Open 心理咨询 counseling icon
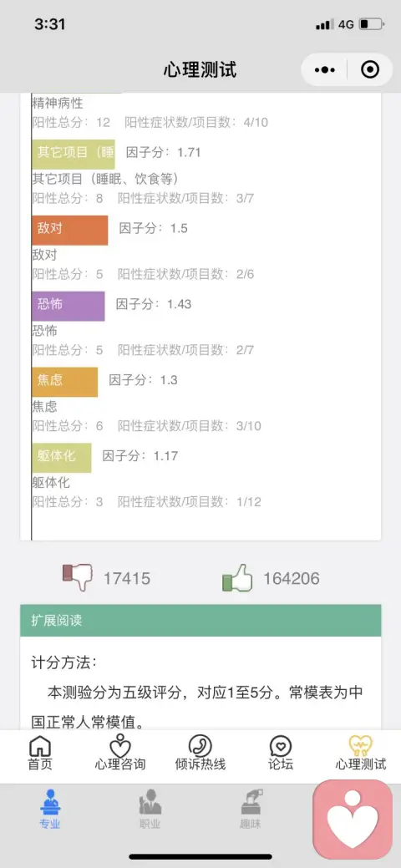This screenshot has height=868, width=401. [120, 754]
